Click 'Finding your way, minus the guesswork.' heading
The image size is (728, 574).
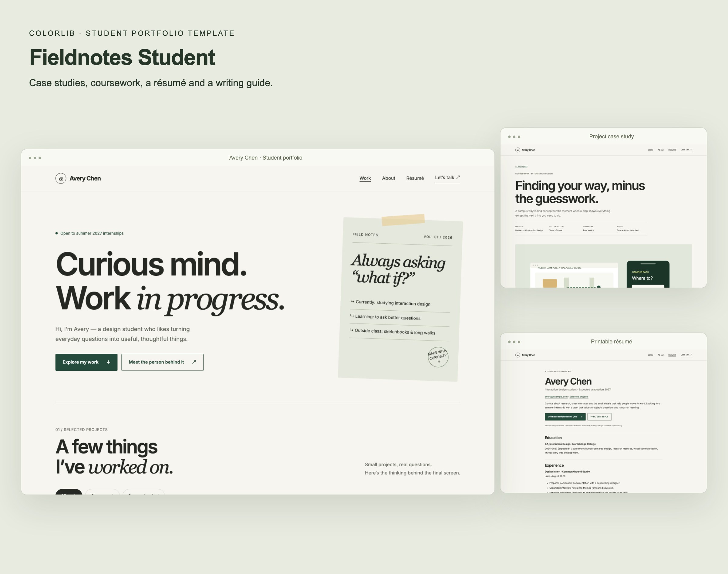(x=580, y=192)
